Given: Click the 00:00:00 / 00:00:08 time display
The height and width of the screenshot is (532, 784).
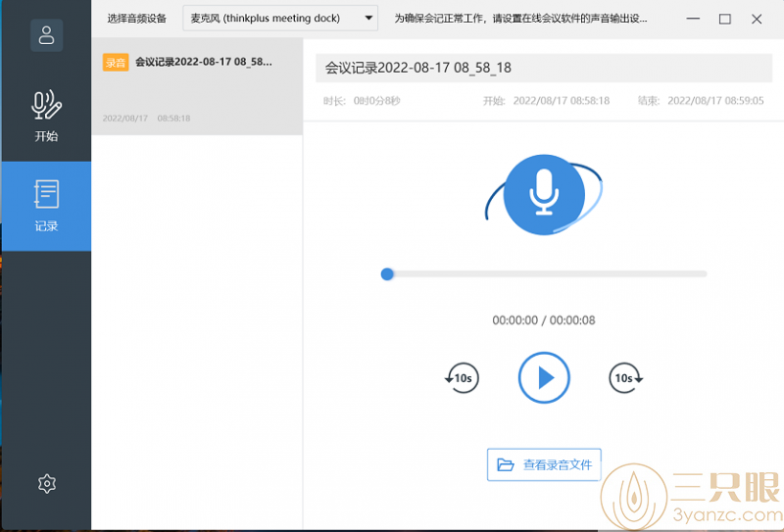Looking at the screenshot, I should tap(544, 320).
